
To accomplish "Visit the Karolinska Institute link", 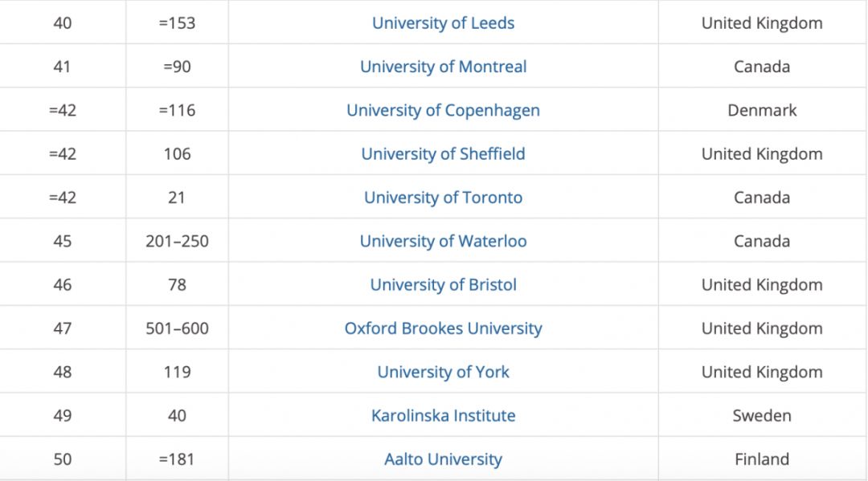I will (x=443, y=416).
